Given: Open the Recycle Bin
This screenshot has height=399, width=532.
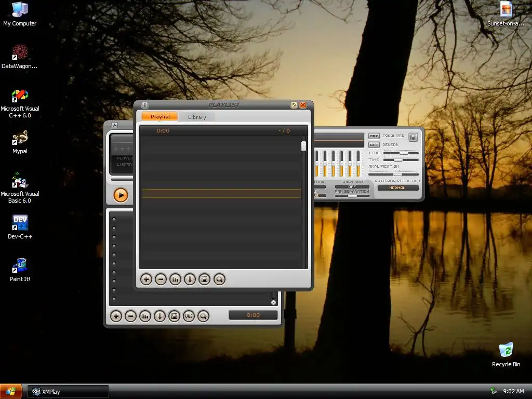Looking at the screenshot, I should (506, 355).
